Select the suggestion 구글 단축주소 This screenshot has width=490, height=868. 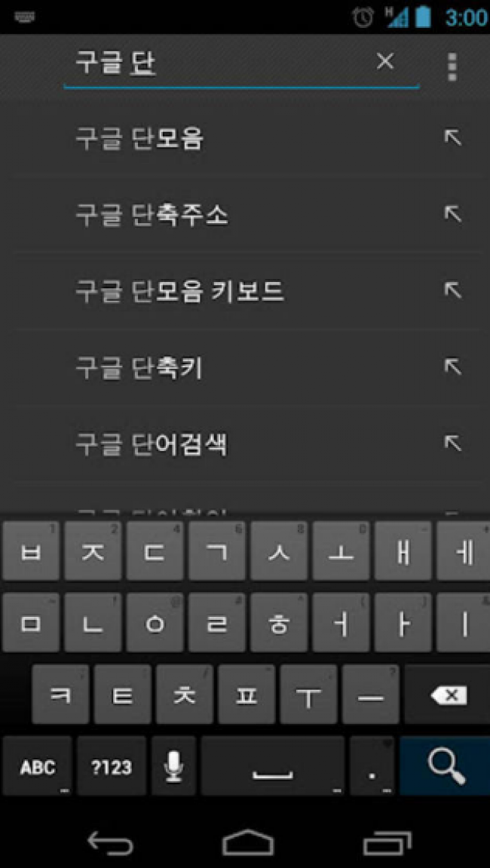click(x=152, y=214)
